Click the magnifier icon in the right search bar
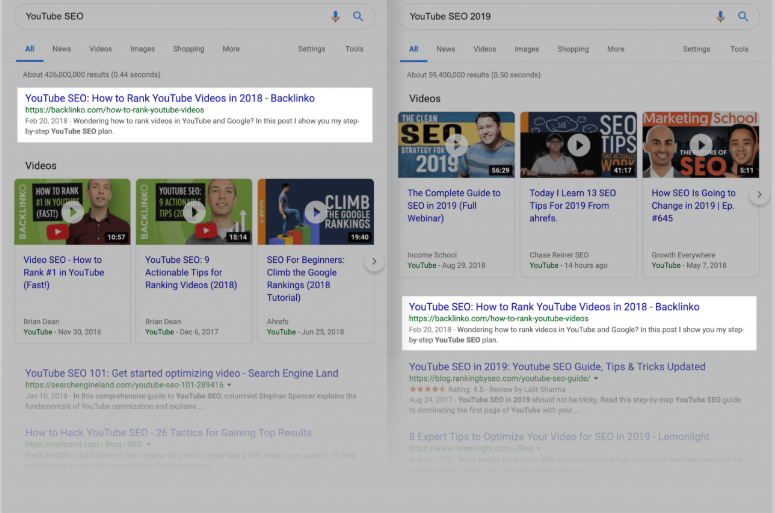This screenshot has height=513, width=775. pyautogui.click(x=743, y=16)
